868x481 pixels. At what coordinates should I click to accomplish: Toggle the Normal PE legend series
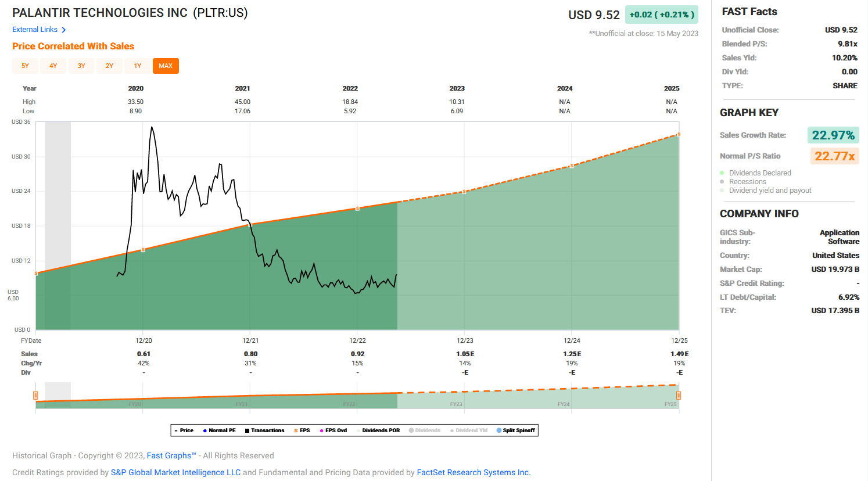220,430
